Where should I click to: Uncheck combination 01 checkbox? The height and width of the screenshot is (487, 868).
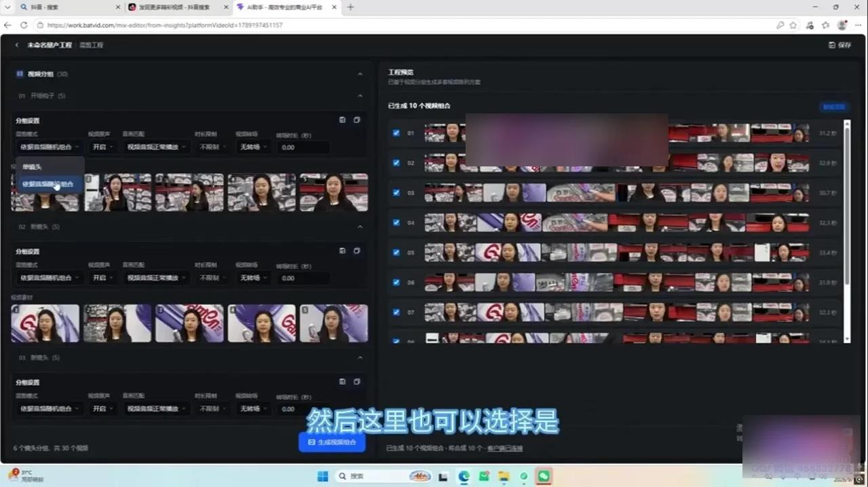coord(396,133)
